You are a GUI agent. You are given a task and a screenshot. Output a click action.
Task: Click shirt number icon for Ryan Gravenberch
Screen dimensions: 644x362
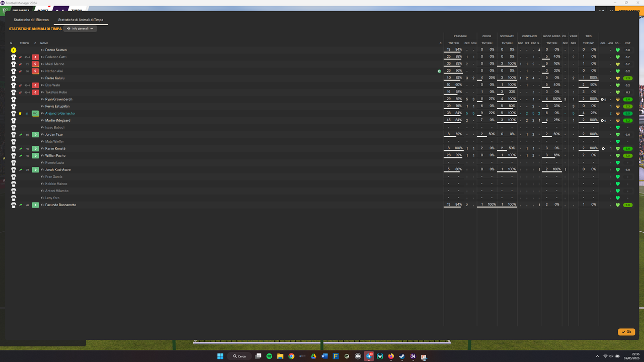[14, 99]
